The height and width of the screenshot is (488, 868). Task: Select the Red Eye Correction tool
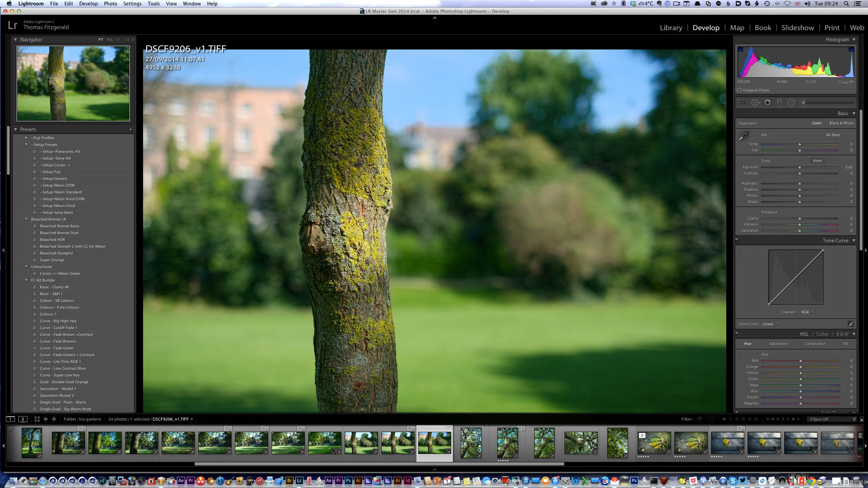click(x=767, y=103)
